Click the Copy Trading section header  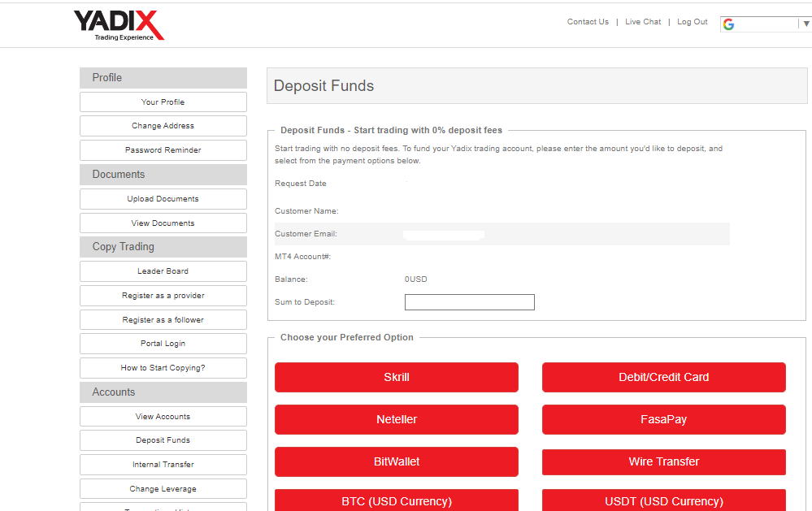(x=163, y=247)
